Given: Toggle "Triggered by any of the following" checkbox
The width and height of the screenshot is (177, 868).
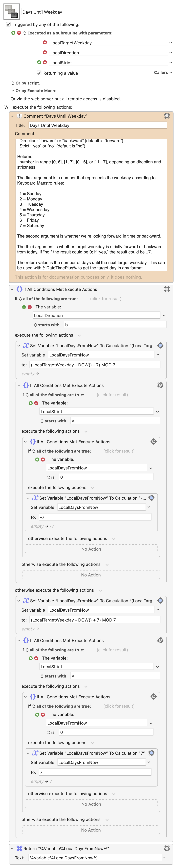Looking at the screenshot, I should (x=8, y=24).
